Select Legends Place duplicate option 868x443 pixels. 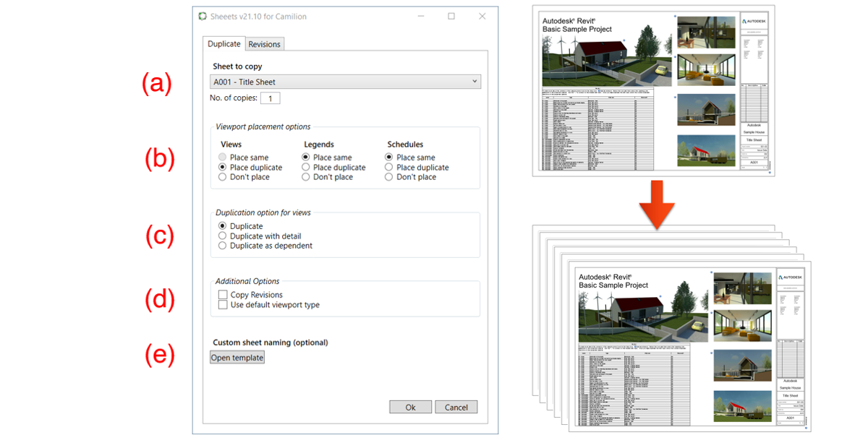(x=306, y=167)
